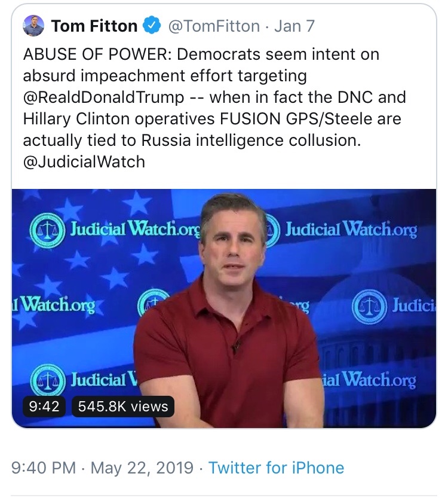Click the scales logo at video's right edge
Image resolution: width=448 pixels, height=498 pixels.
(367, 305)
